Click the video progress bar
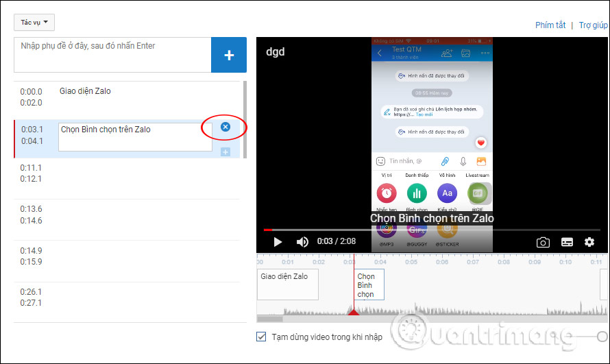 pos(432,230)
